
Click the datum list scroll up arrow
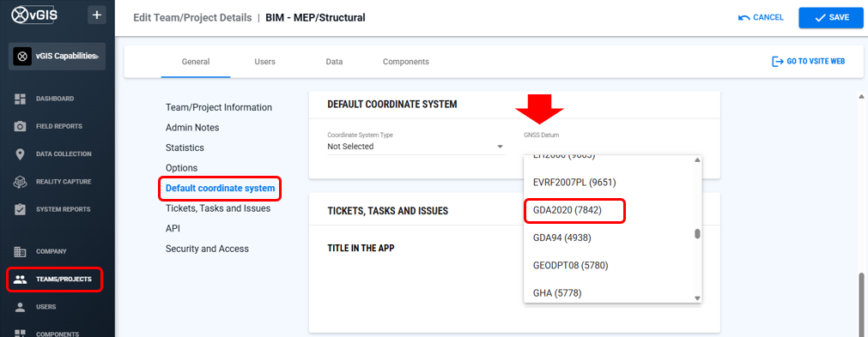tap(697, 160)
